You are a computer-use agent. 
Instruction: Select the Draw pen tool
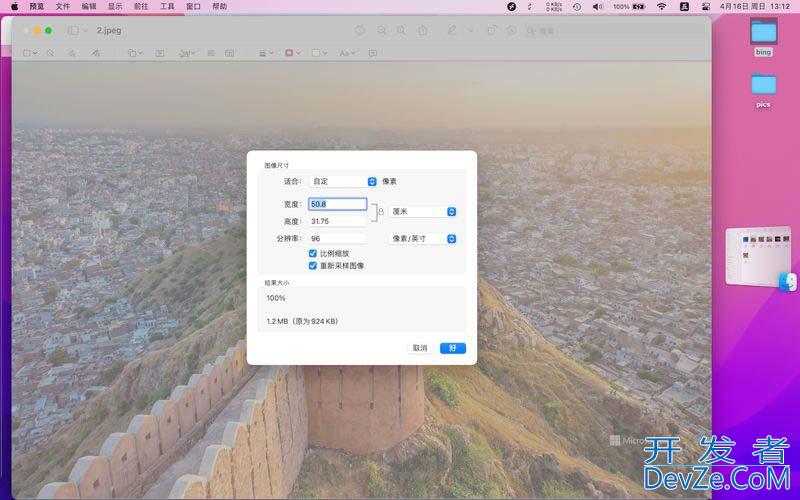(x=95, y=53)
